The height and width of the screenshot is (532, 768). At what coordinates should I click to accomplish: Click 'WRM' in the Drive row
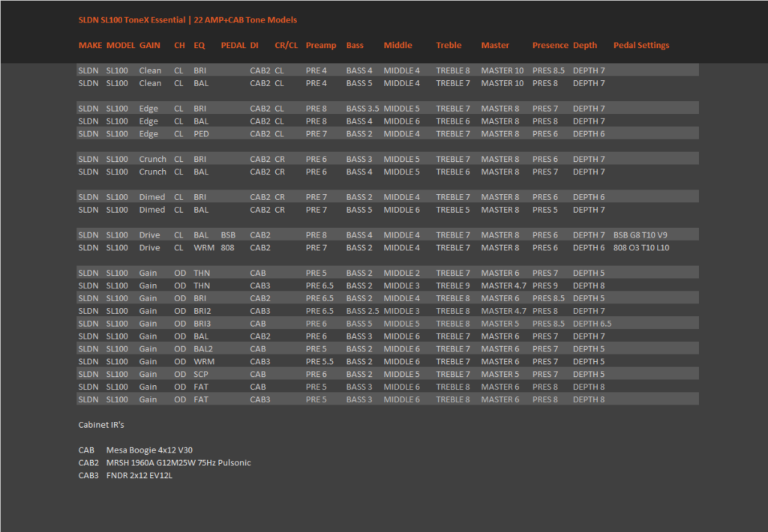click(x=204, y=248)
